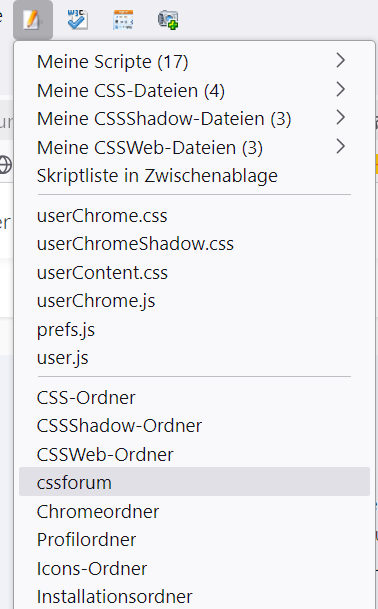Click the pencil script-editor toolbar icon

click(x=32, y=19)
